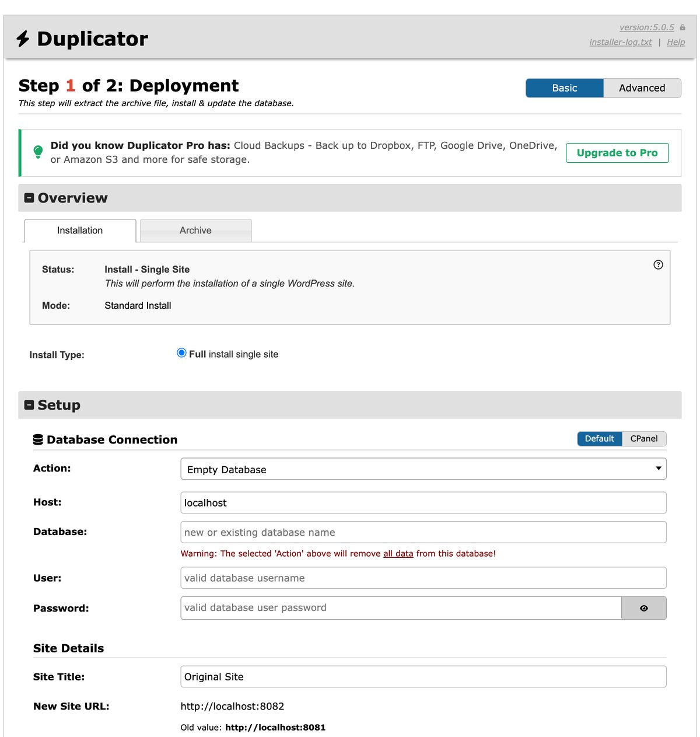The width and height of the screenshot is (700, 737).
Task: Click the 'all data' warning link
Action: click(x=398, y=554)
